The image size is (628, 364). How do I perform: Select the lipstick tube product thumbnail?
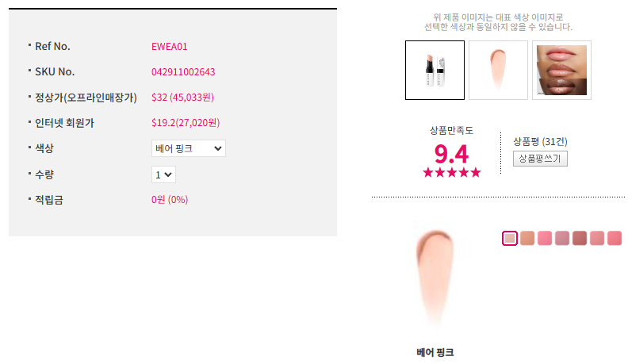435,70
